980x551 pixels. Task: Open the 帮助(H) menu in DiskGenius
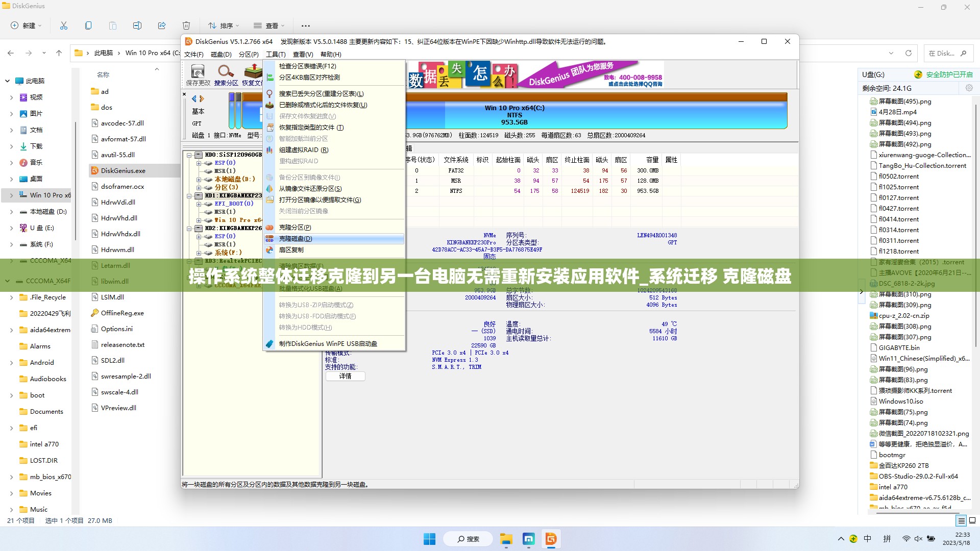click(x=331, y=55)
